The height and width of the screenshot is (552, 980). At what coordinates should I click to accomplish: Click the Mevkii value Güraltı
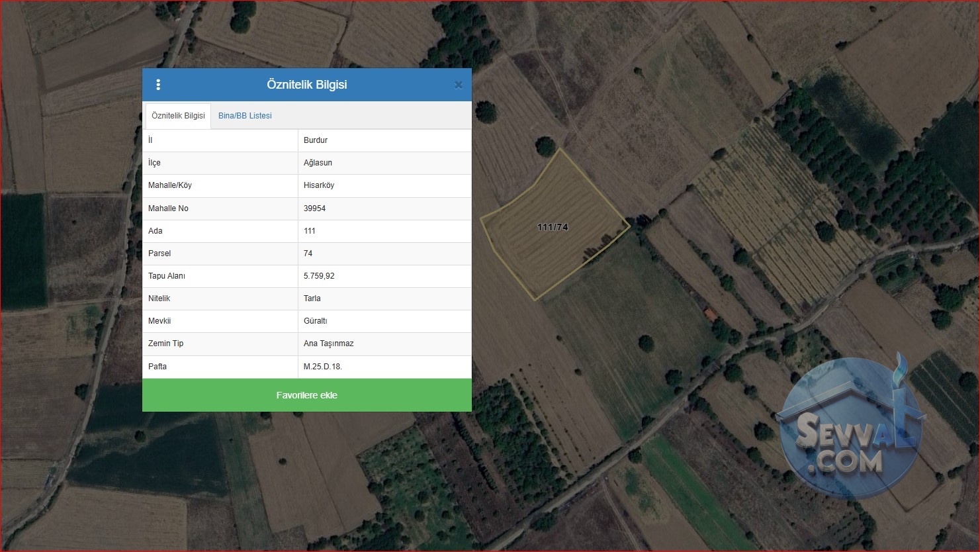click(x=315, y=321)
